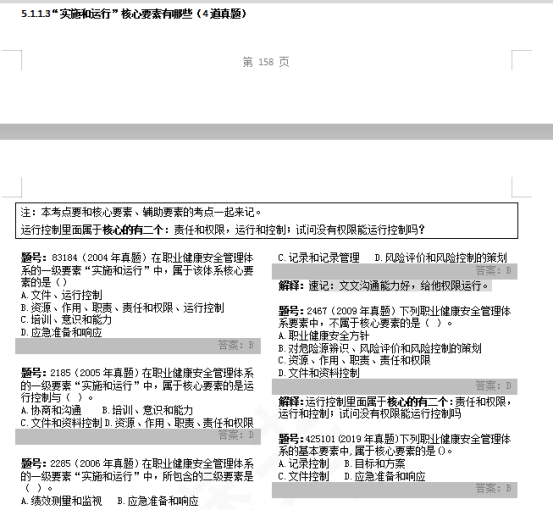Click question 2185 (2005年真题) text

(137, 385)
